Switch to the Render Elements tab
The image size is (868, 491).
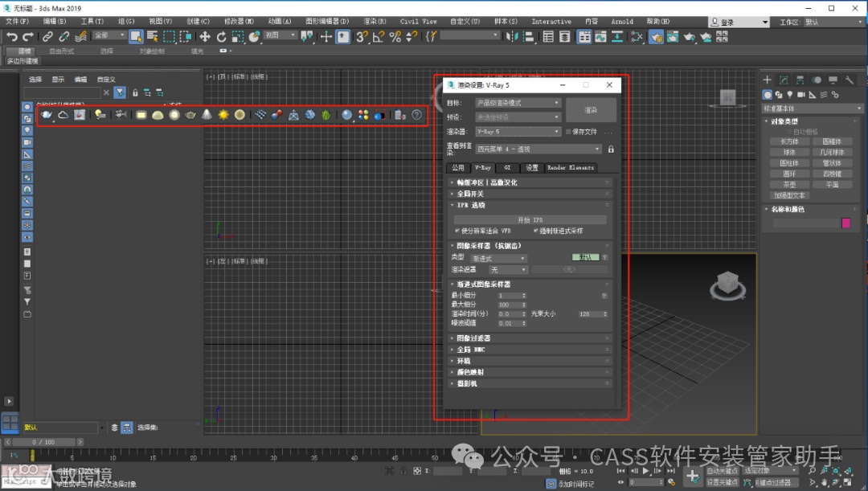point(570,168)
